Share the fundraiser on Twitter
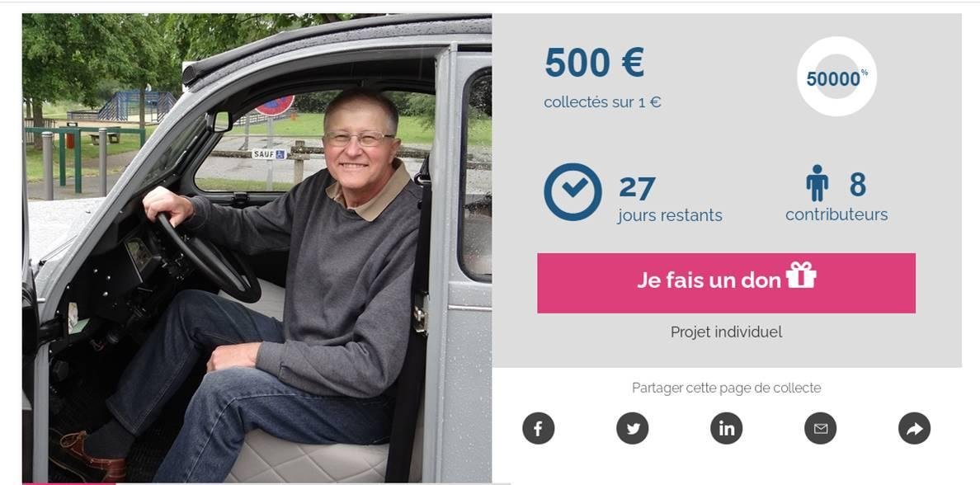Screen dimensions: 980x485 click(x=633, y=429)
